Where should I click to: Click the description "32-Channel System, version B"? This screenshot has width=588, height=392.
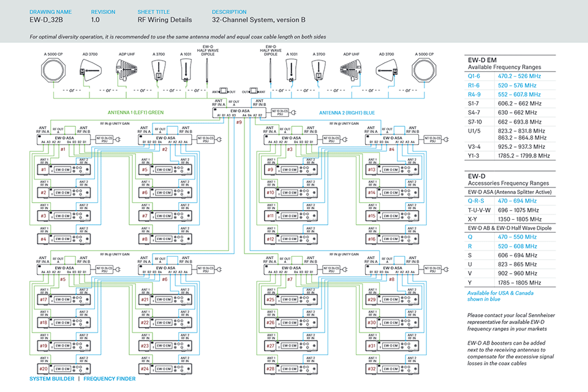258,20
